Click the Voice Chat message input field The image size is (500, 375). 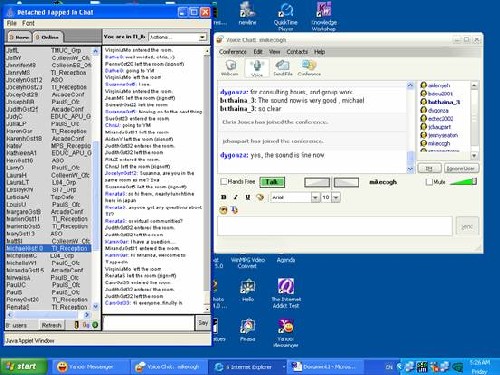point(335,226)
